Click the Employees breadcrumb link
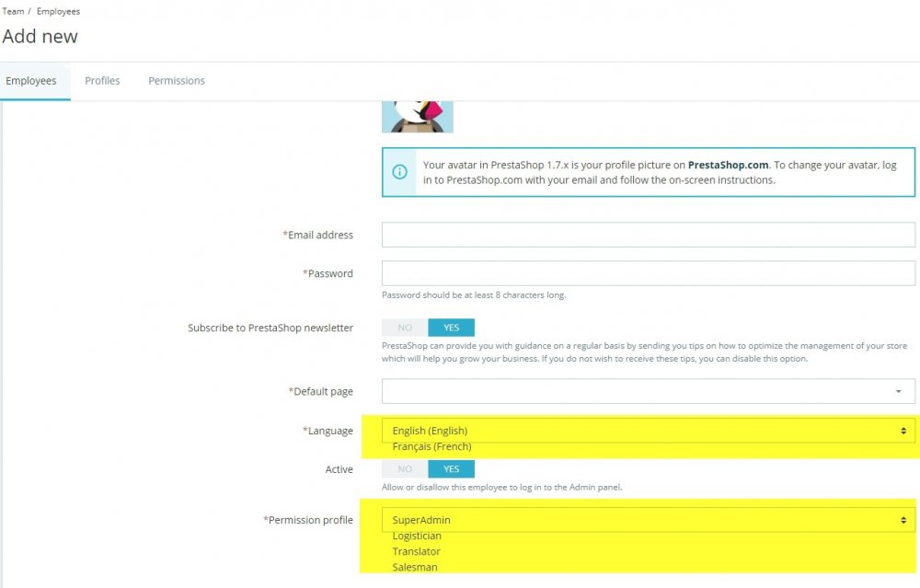The height and width of the screenshot is (588, 920). point(59,10)
